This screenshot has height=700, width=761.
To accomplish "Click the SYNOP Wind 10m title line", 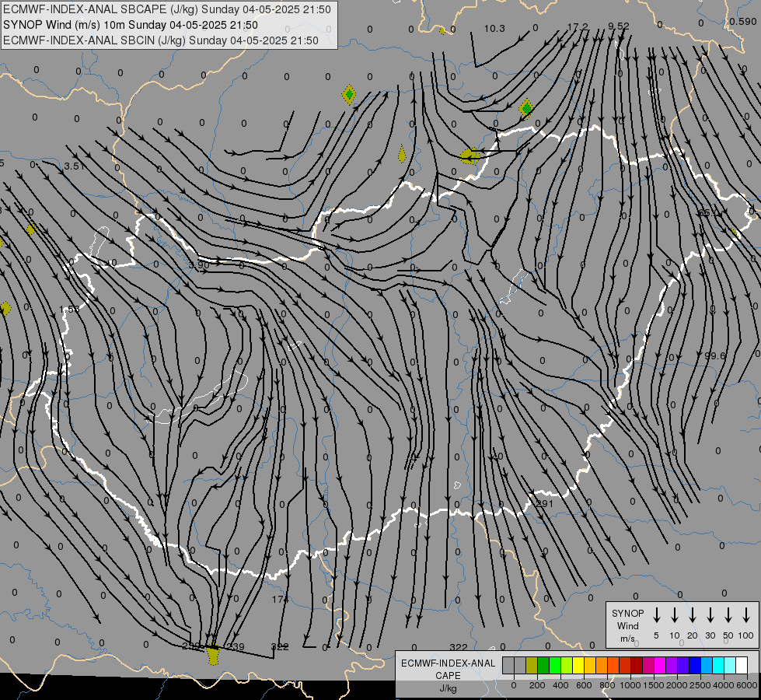I will pos(130,25).
